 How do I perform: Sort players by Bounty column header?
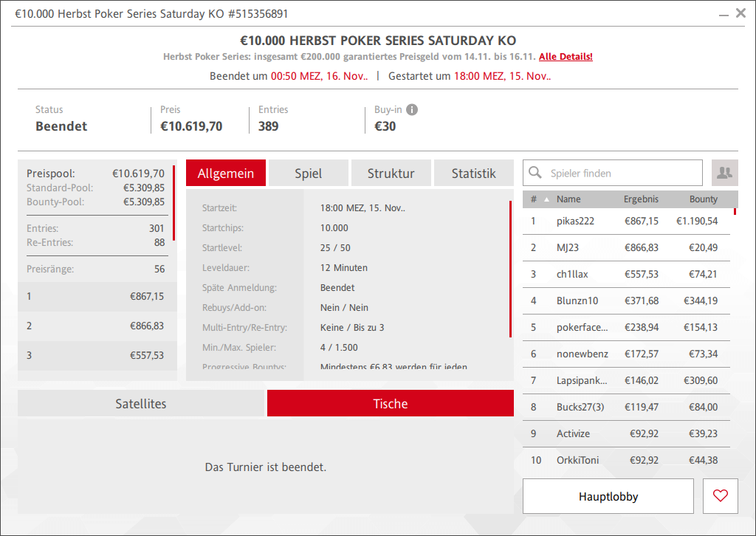point(703,199)
